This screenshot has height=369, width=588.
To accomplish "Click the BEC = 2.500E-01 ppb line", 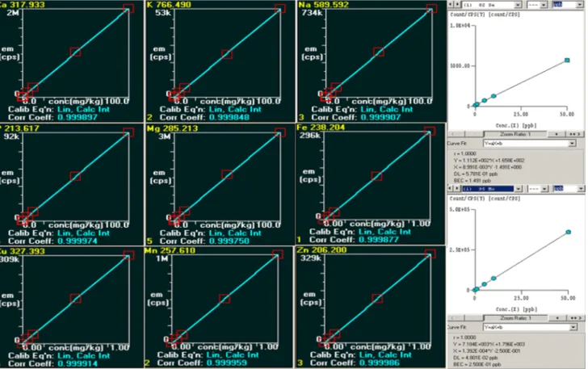I will point(477,364).
